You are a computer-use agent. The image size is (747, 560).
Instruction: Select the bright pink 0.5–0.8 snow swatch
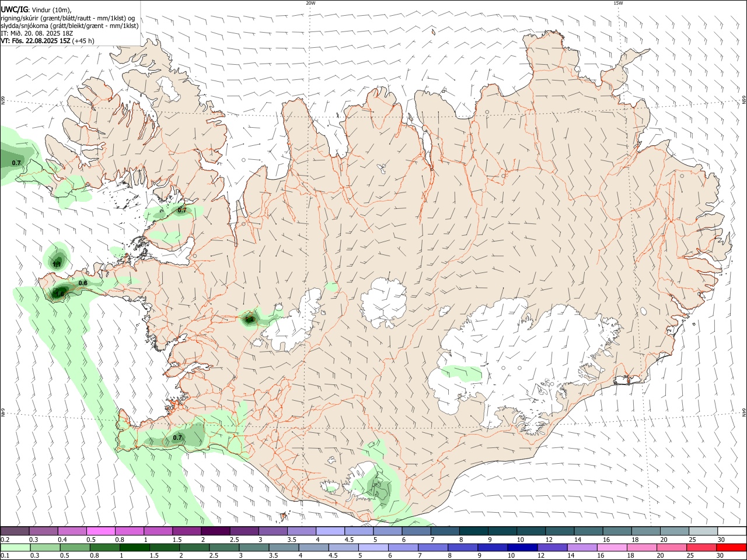[101, 531]
